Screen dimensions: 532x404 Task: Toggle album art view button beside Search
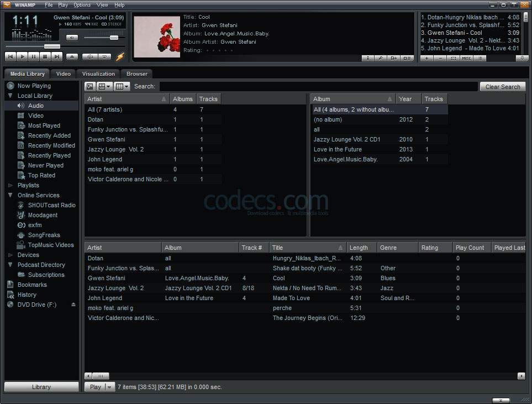tap(90, 87)
